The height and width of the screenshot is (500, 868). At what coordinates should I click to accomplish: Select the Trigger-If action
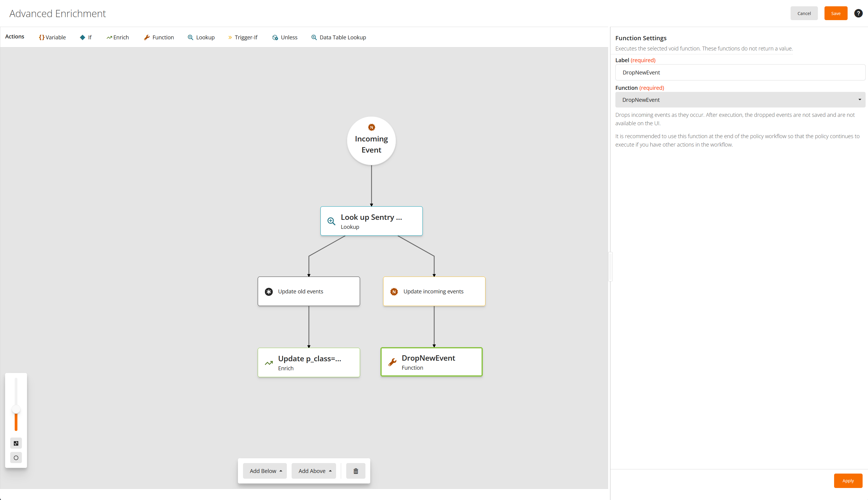(x=242, y=38)
